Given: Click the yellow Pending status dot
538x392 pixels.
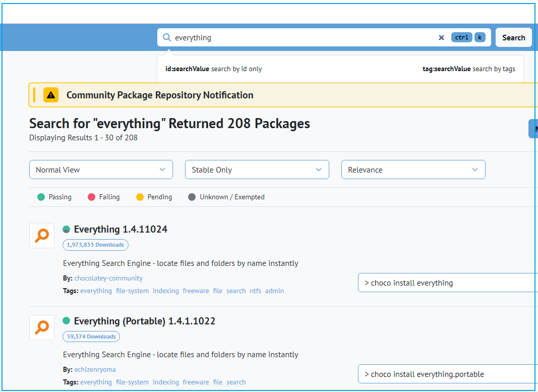Looking at the screenshot, I should coord(140,197).
